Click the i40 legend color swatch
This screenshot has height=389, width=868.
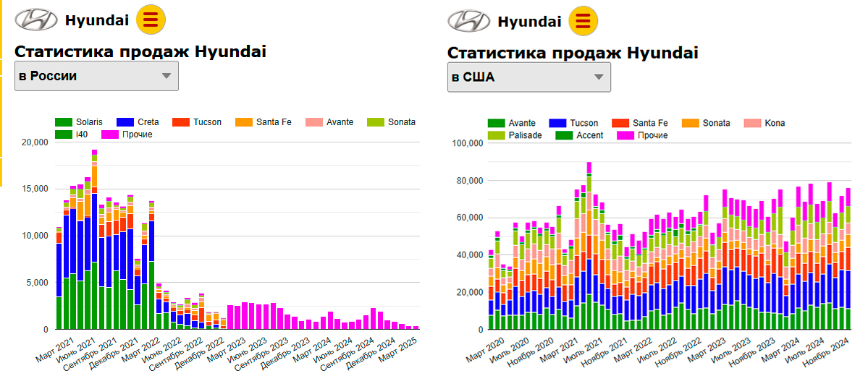click(64, 134)
